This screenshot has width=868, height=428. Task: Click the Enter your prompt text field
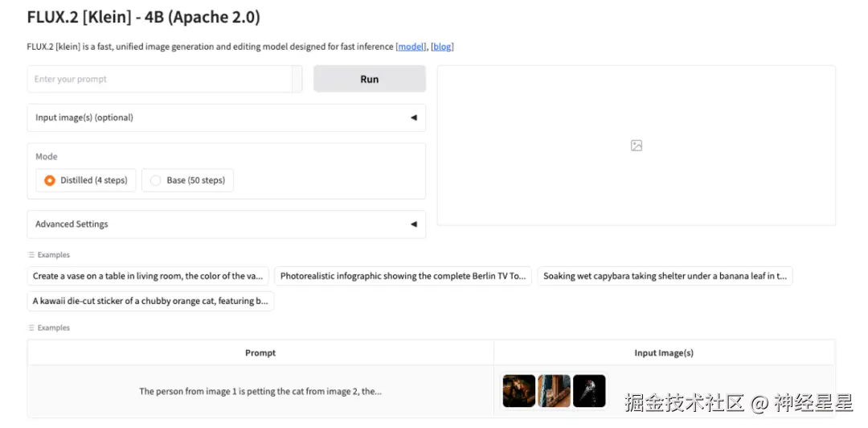161,79
